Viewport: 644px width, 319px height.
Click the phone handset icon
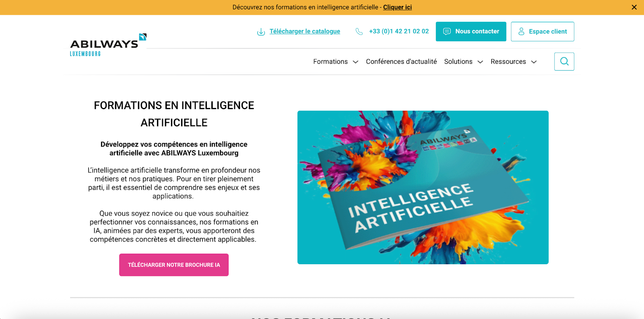pos(359,31)
